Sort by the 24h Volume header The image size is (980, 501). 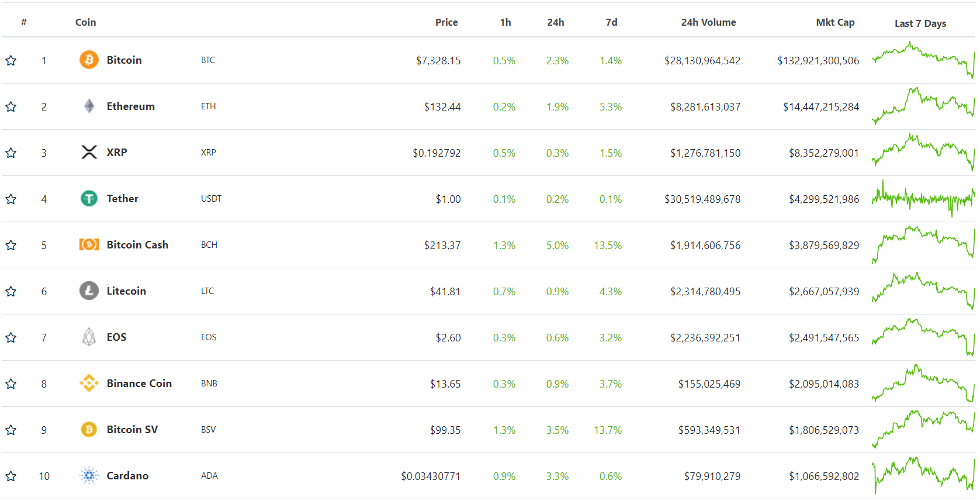click(708, 22)
